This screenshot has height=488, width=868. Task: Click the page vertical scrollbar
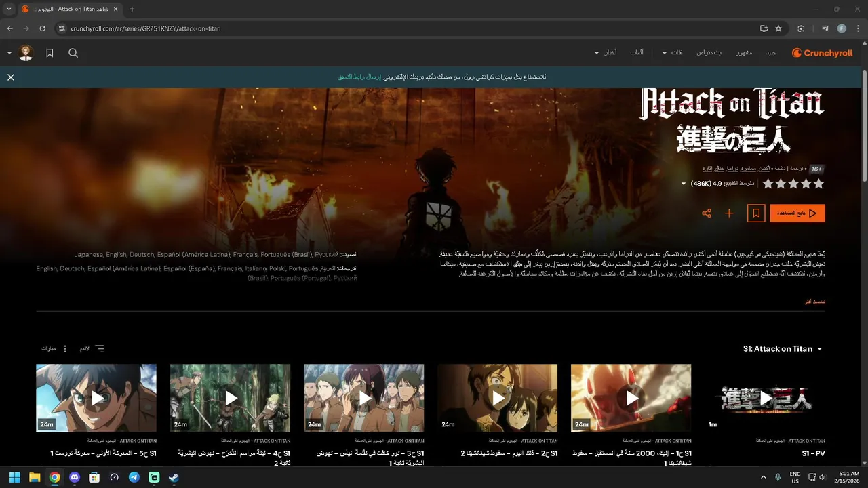(864, 125)
